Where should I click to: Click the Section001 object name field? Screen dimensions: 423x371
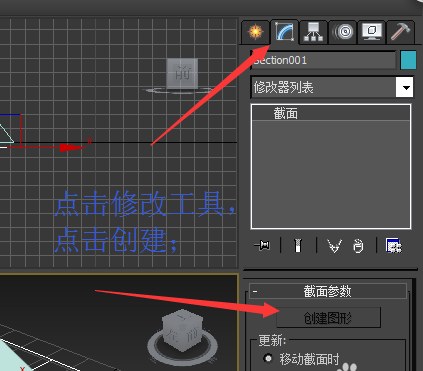pos(323,60)
